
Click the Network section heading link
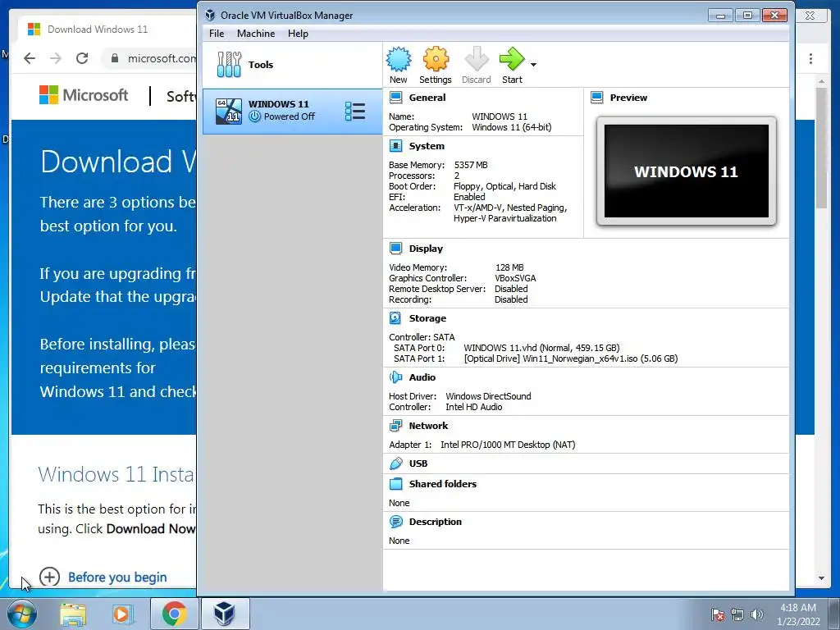[428, 426]
